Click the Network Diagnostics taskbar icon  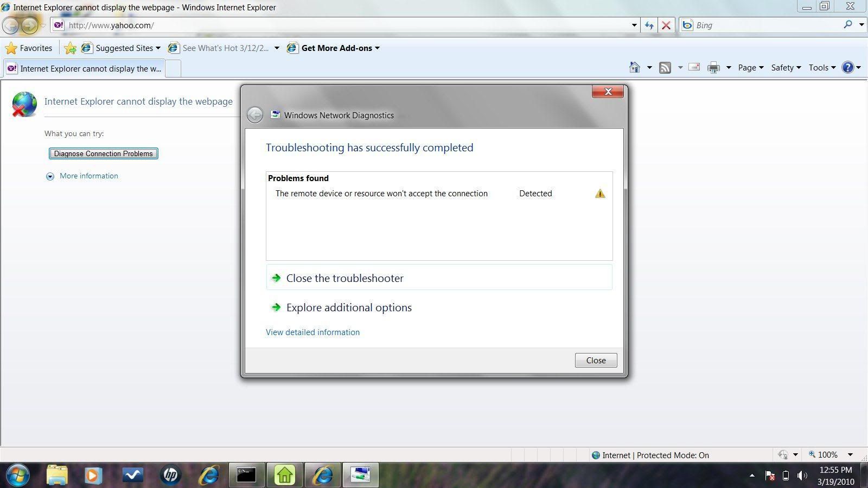tap(361, 476)
